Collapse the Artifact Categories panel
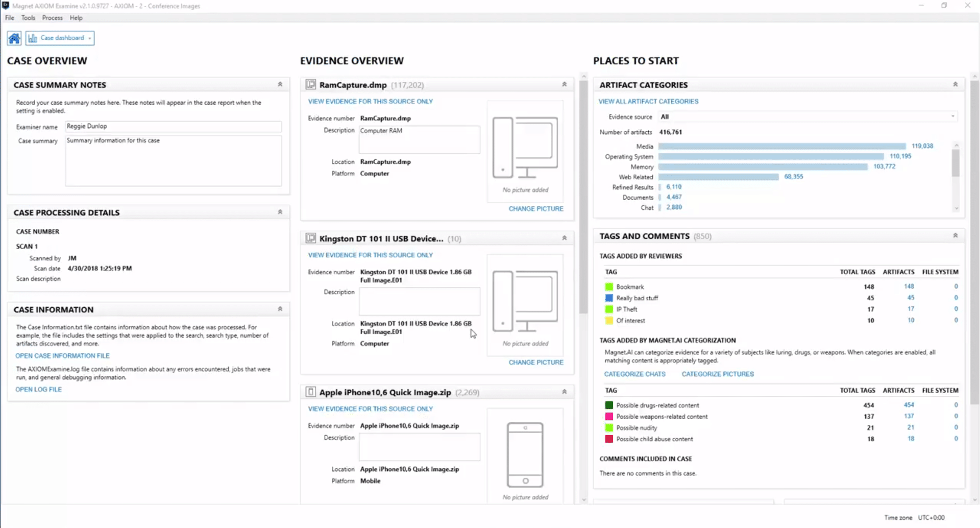The height and width of the screenshot is (528, 980). coord(955,84)
